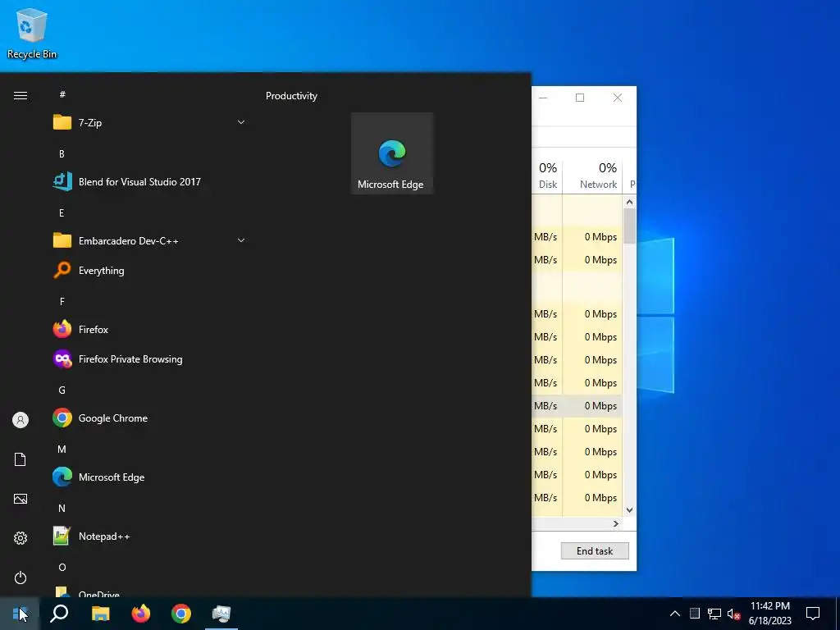Show hidden system tray icons

675,614
